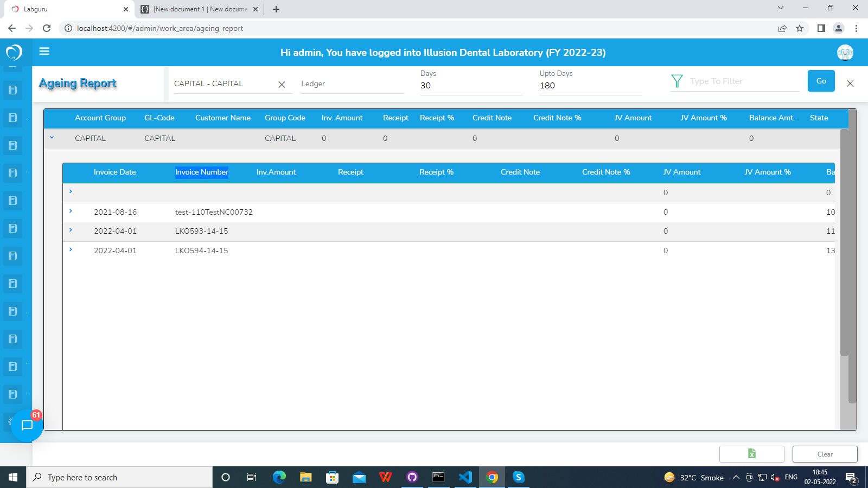Click the fifth sidebar module icon

pyautogui.click(x=13, y=201)
